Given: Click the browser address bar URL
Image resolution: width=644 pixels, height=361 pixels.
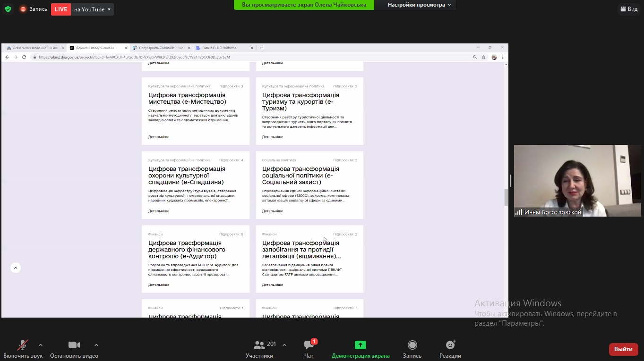Looking at the screenshot, I should tap(134, 57).
